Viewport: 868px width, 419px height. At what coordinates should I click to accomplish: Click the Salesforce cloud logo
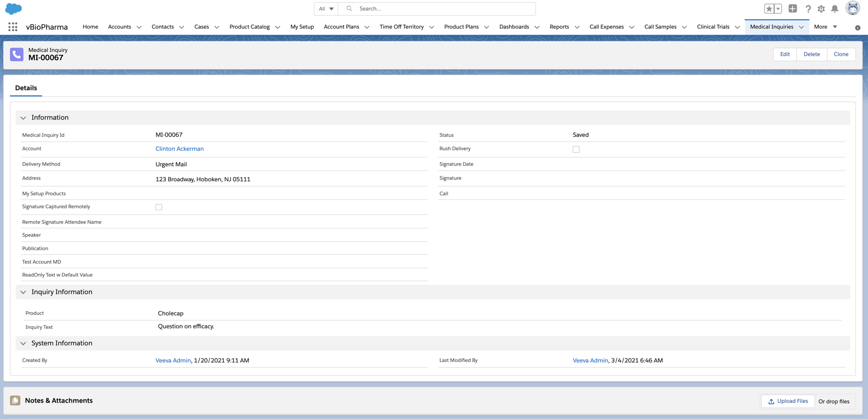(x=13, y=9)
